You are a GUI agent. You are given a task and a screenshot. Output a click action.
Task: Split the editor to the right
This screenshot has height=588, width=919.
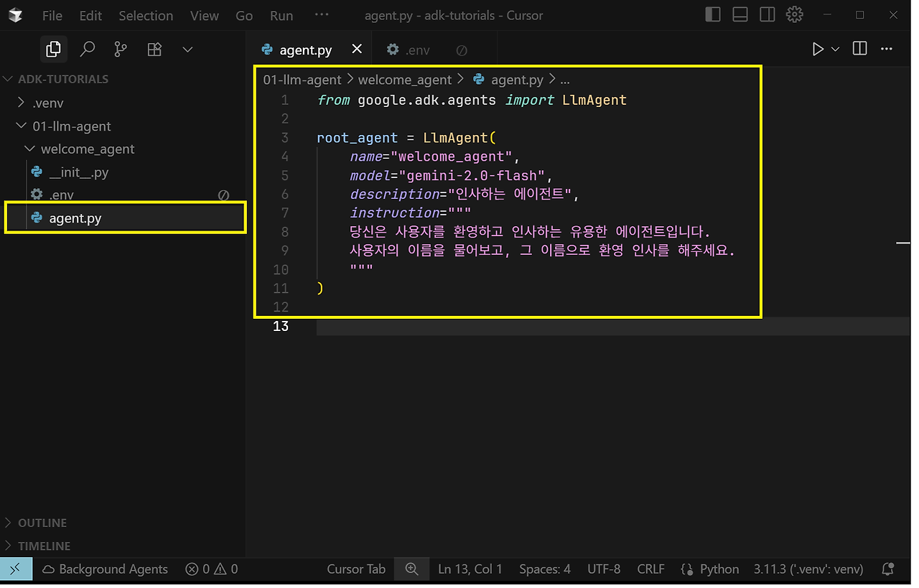tap(859, 49)
